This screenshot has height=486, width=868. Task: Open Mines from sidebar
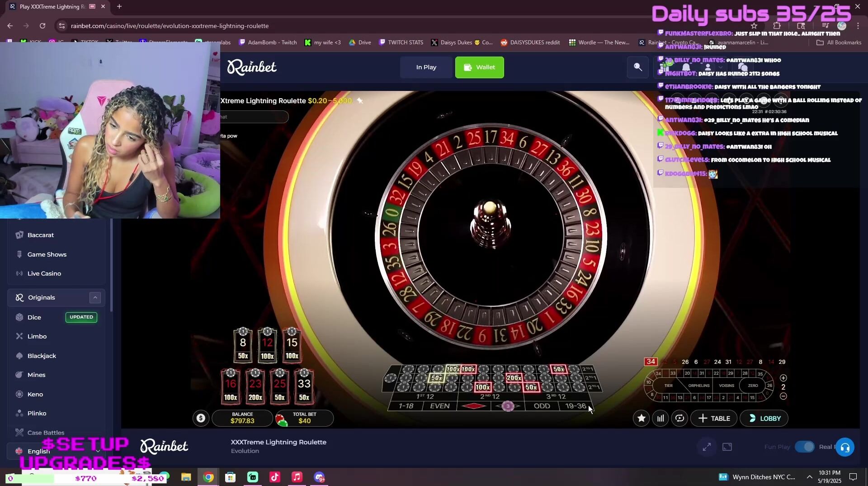(36, 375)
